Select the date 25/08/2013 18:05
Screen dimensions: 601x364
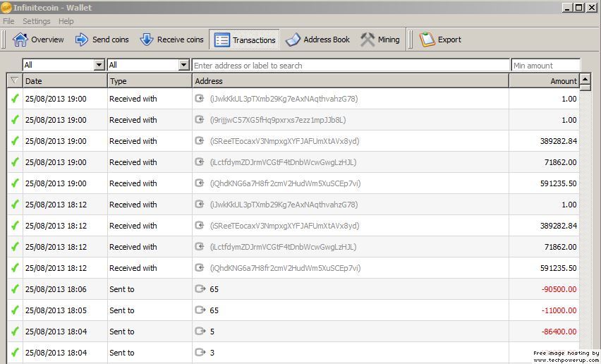point(56,310)
